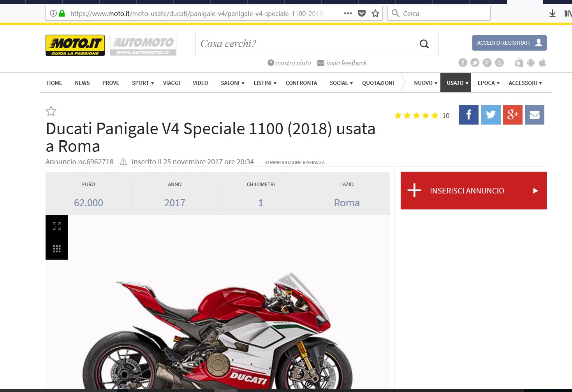The image size is (572, 392).
Task: Click the five-star rating
Action: 416,116
